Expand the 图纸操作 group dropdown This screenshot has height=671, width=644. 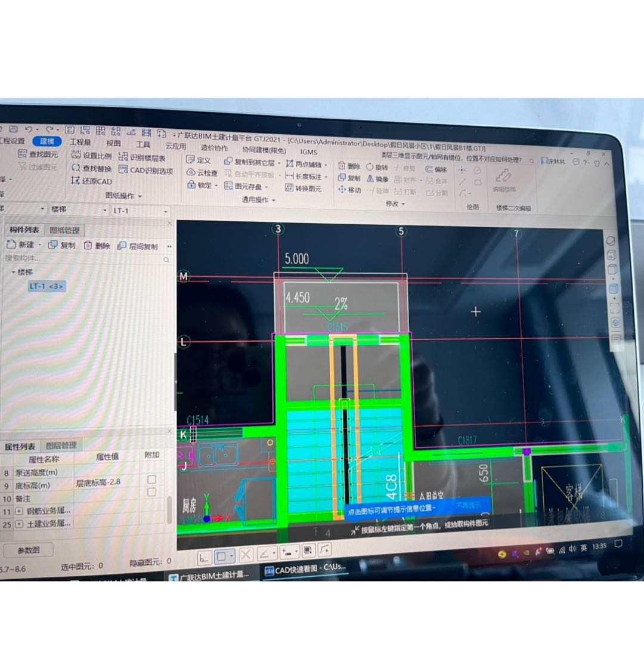click(x=140, y=196)
